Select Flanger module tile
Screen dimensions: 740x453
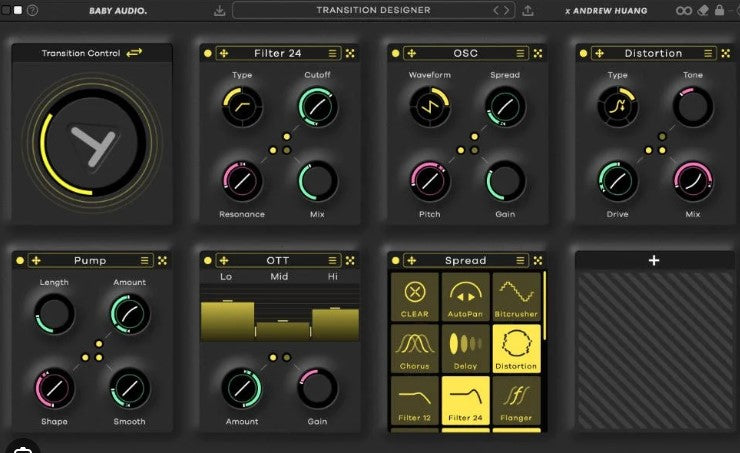[516, 401]
